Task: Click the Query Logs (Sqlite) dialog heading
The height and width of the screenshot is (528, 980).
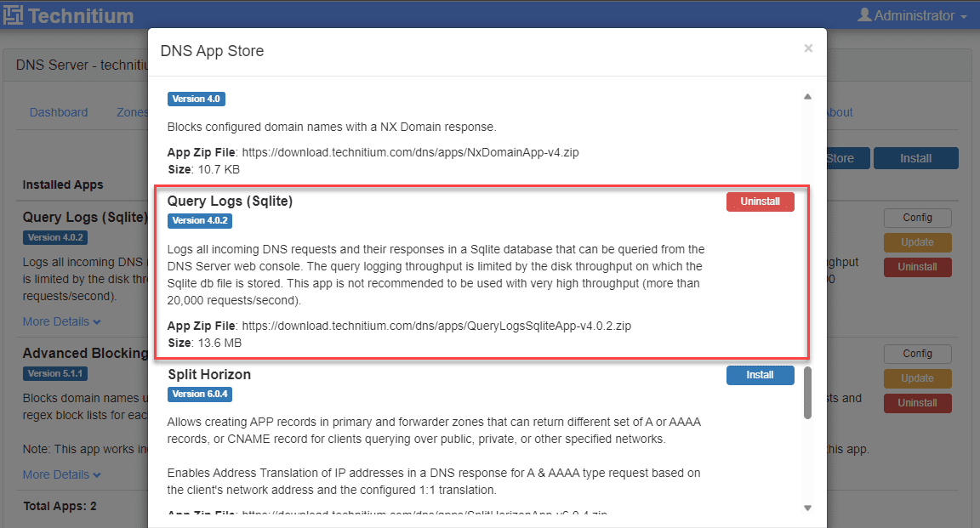Action: (230, 202)
